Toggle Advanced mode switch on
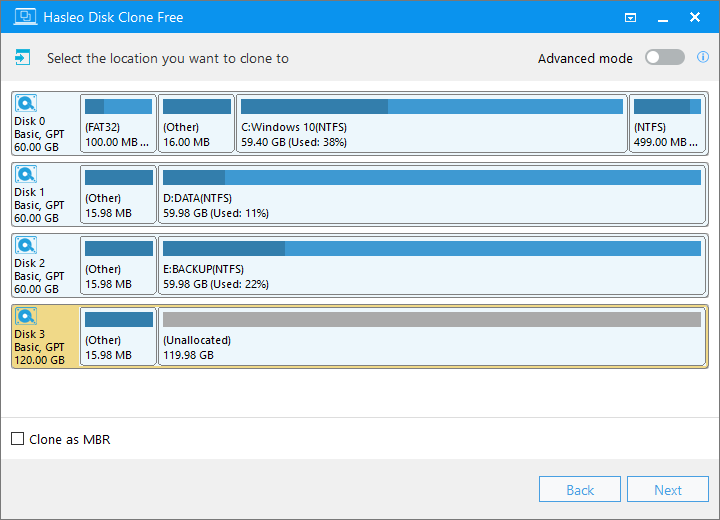 click(664, 58)
